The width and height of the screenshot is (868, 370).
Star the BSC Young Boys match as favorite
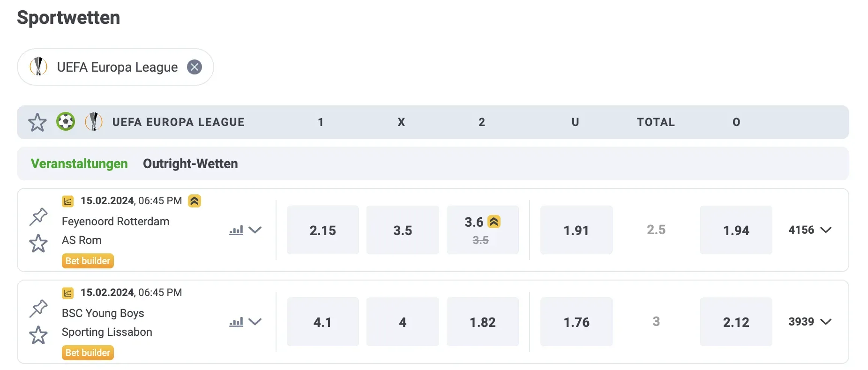tap(38, 335)
